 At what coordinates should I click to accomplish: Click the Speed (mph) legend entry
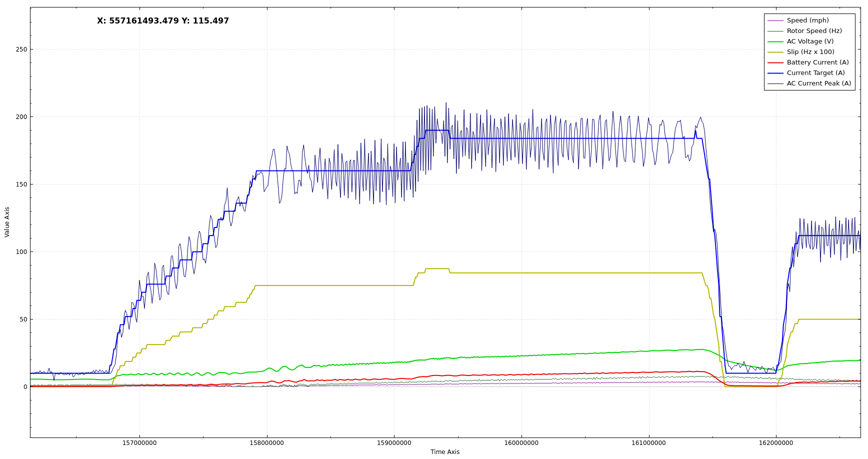click(x=807, y=20)
